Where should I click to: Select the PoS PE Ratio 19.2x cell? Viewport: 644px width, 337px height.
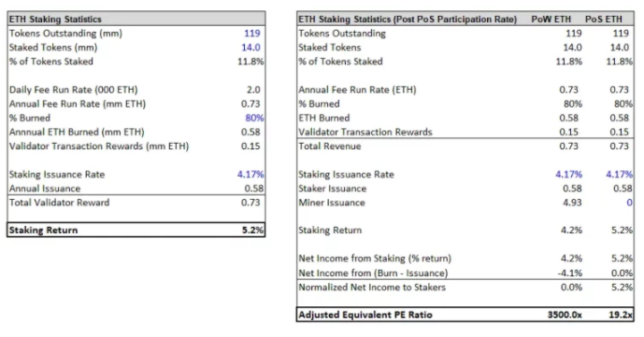coord(621,315)
